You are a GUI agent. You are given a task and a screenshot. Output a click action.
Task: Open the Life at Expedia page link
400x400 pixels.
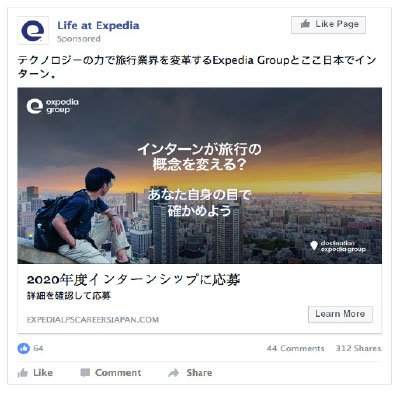[98, 25]
